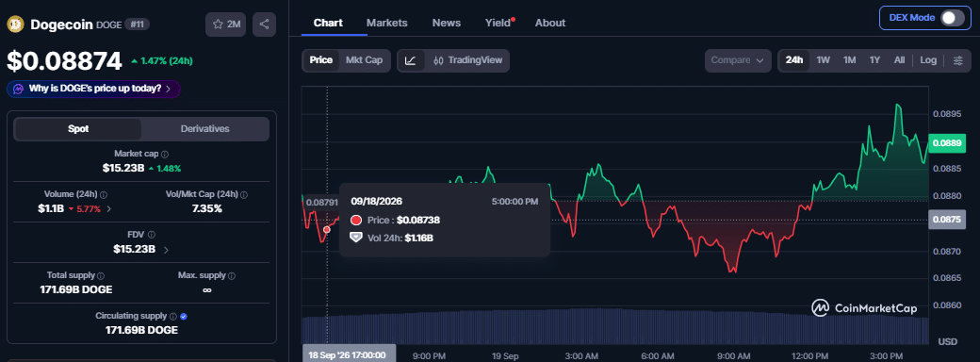Switch to Spot data
Viewport: 980px width, 362px height.
[x=78, y=129]
